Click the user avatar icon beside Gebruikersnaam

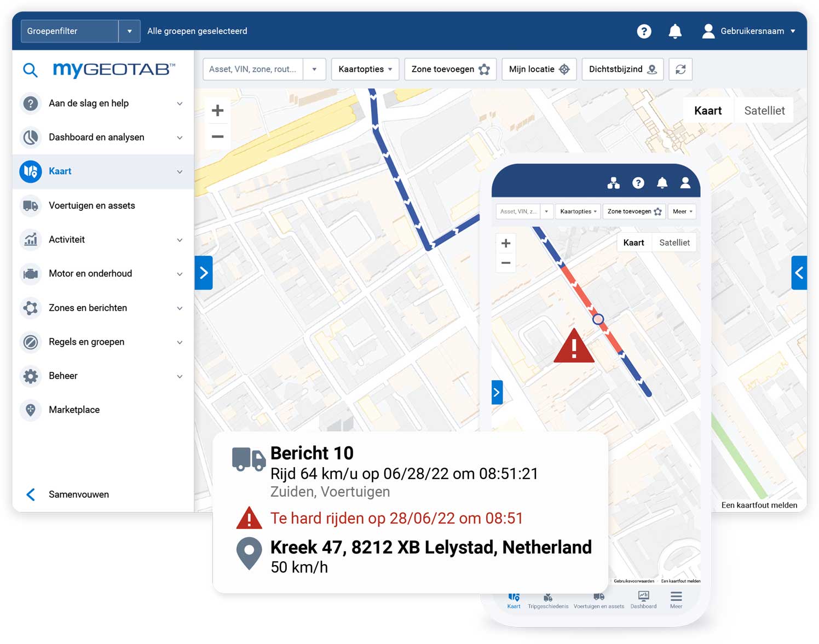[708, 31]
